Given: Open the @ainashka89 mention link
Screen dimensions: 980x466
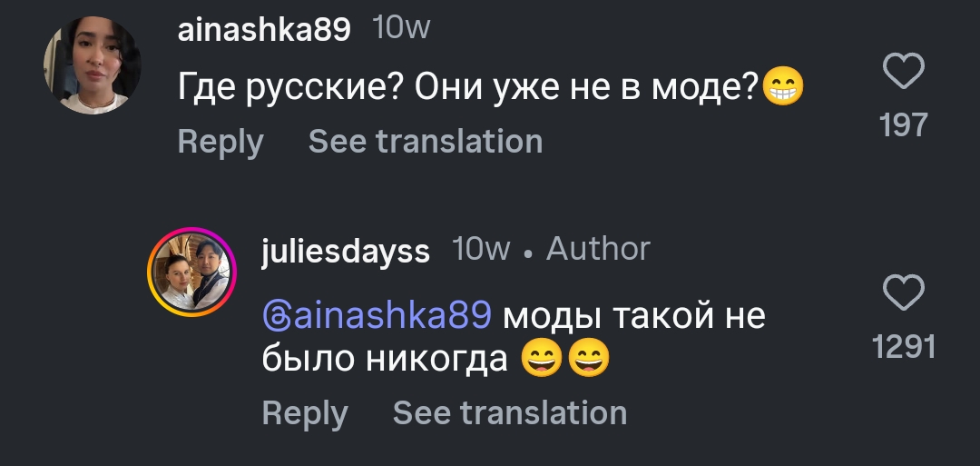Looking at the screenshot, I should coord(377,317).
